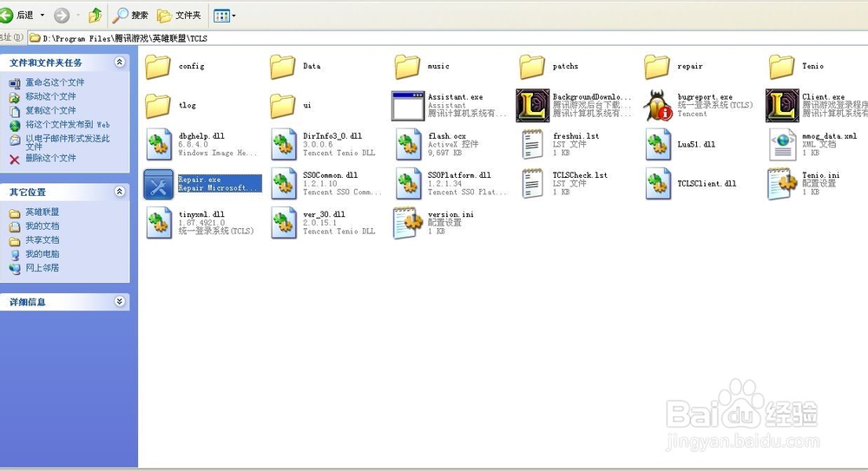The width and height of the screenshot is (868, 471).
Task: Select the bugreport.exe bug icon
Action: [657, 106]
